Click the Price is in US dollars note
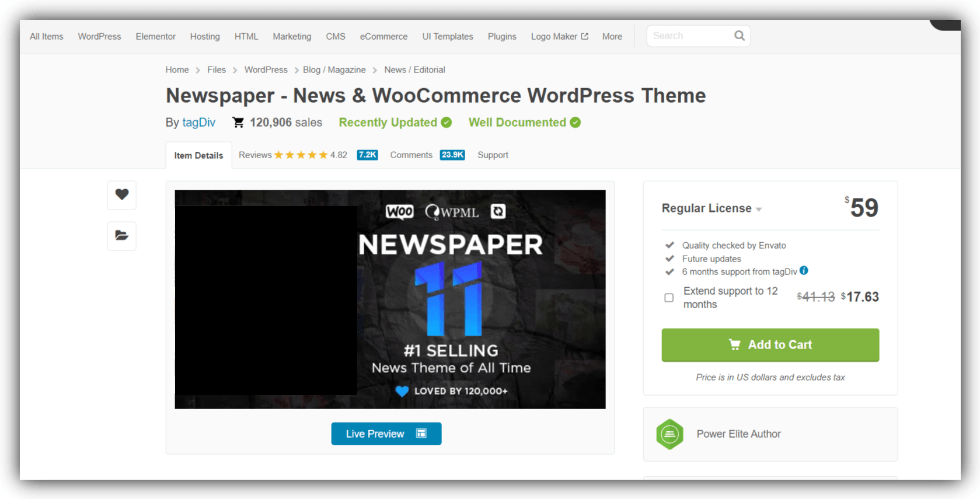 pos(770,378)
